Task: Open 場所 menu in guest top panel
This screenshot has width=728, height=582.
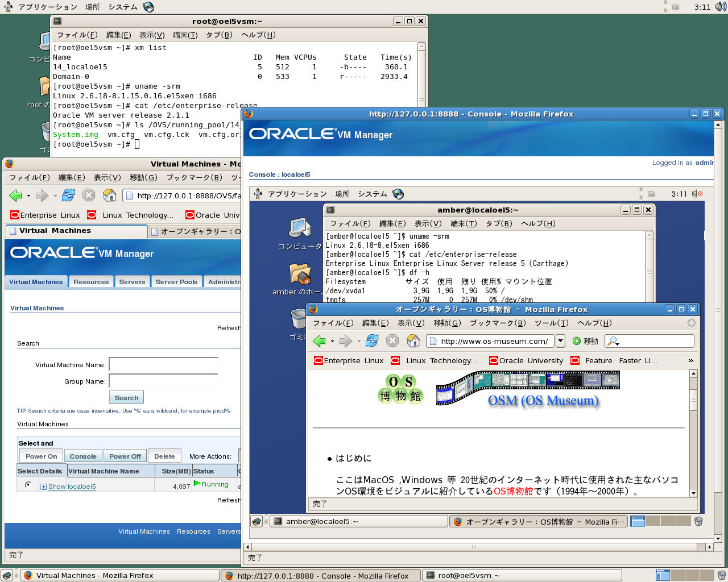Action: [x=342, y=194]
